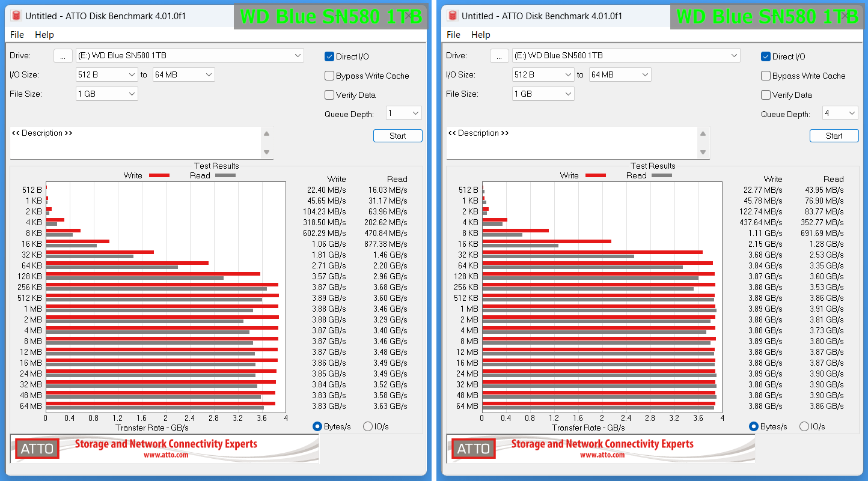Click Transfer Rate - GB/s label, left window
Image resolution: width=868 pixels, height=481 pixels.
pyautogui.click(x=151, y=428)
